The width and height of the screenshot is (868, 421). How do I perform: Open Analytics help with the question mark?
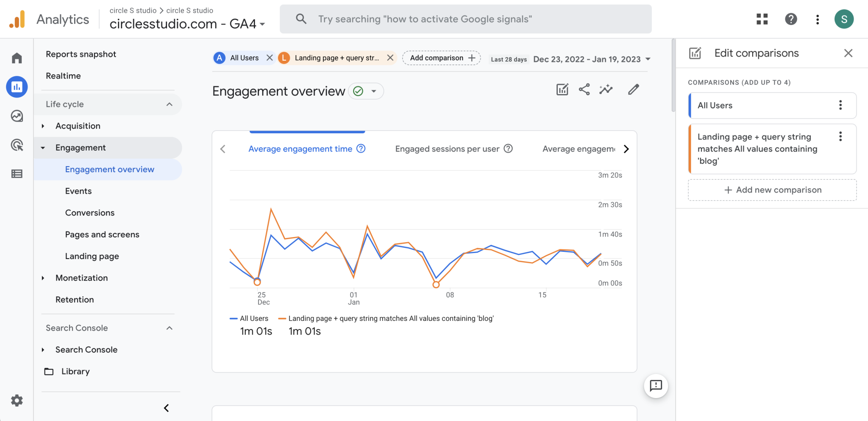click(791, 19)
